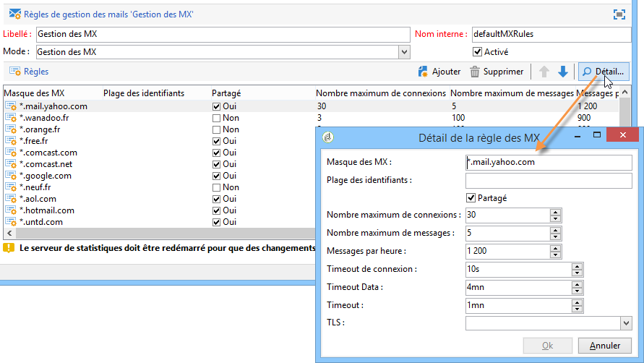Open the Mode dropdown list
Screen dimensions: 644x363
(404, 52)
